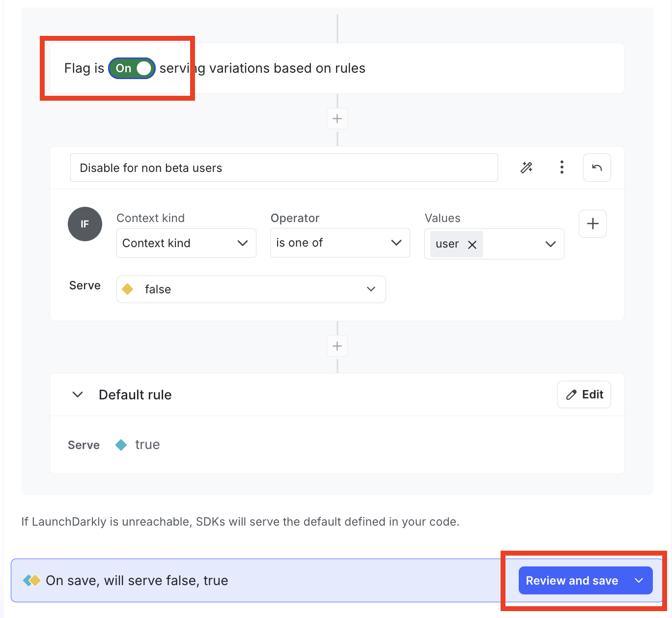Collapse the Default rule section
Viewport: 672px width, 618px height.
[x=77, y=394]
